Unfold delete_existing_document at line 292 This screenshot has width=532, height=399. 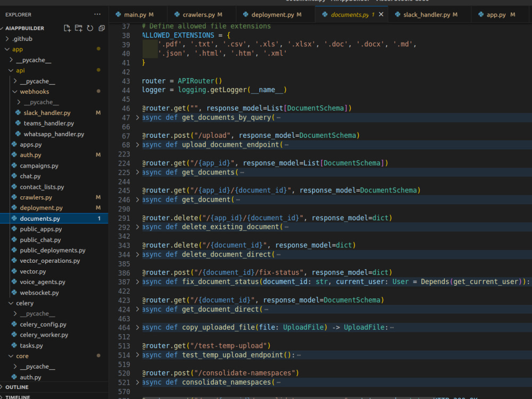pos(137,227)
